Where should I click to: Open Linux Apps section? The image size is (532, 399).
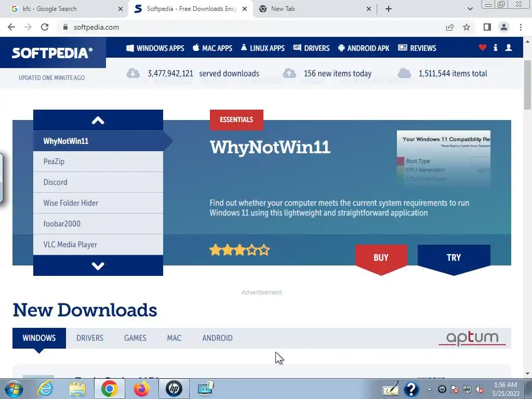pyautogui.click(x=263, y=48)
